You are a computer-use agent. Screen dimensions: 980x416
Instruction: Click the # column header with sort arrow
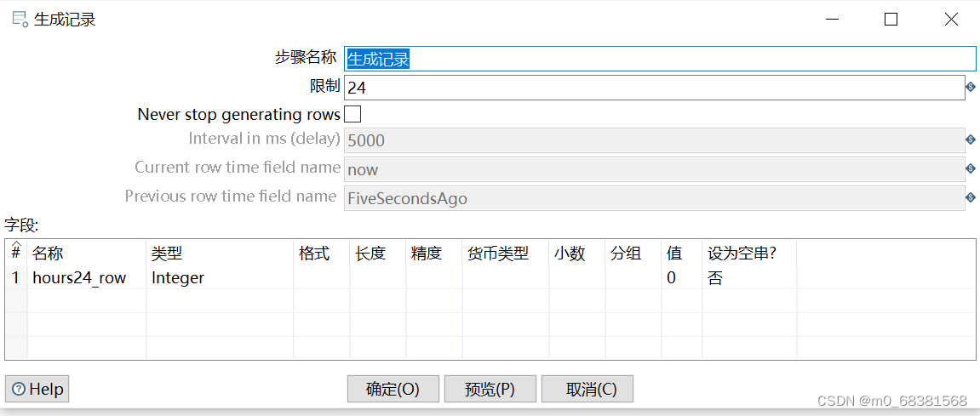pyautogui.click(x=16, y=253)
